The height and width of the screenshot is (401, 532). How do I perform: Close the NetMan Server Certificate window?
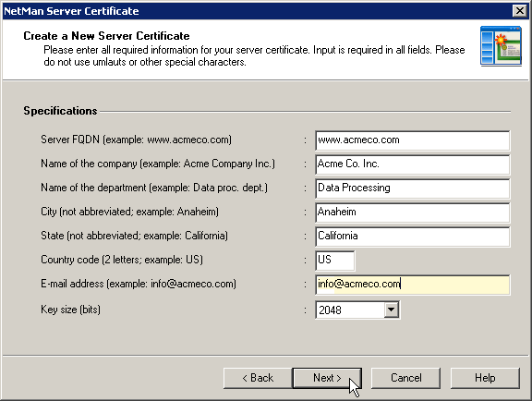pos(520,11)
